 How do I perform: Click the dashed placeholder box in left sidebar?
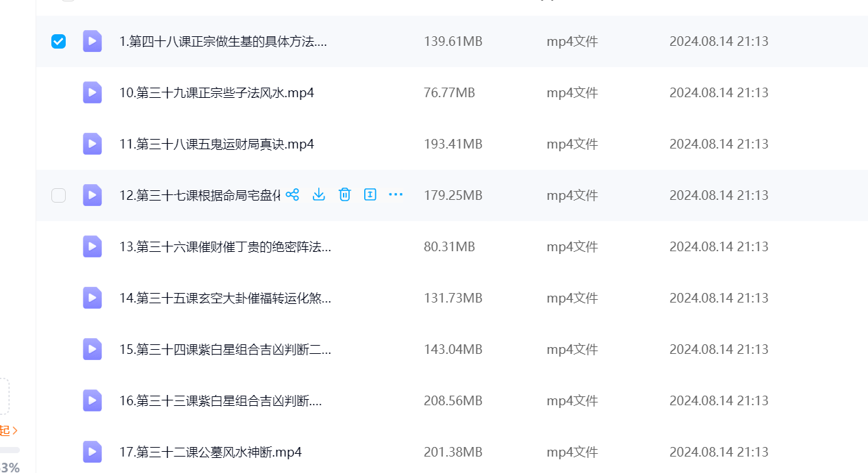pyautogui.click(x=4, y=396)
